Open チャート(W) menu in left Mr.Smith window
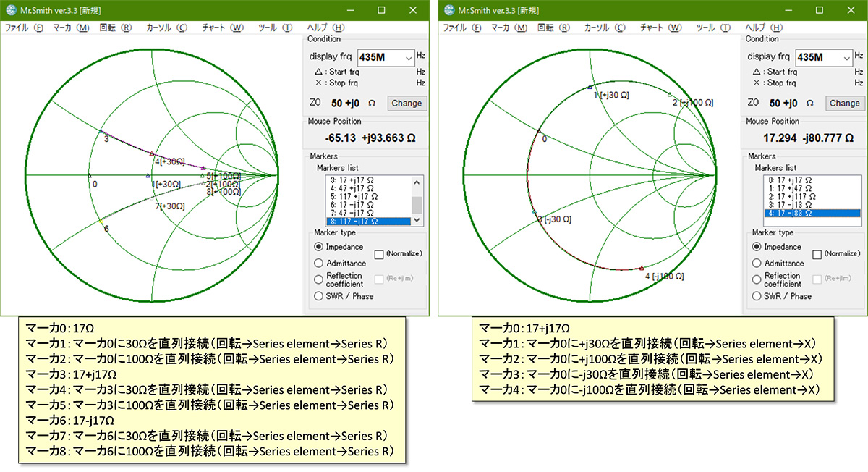Screen dimensions: 868x472 [x=223, y=28]
